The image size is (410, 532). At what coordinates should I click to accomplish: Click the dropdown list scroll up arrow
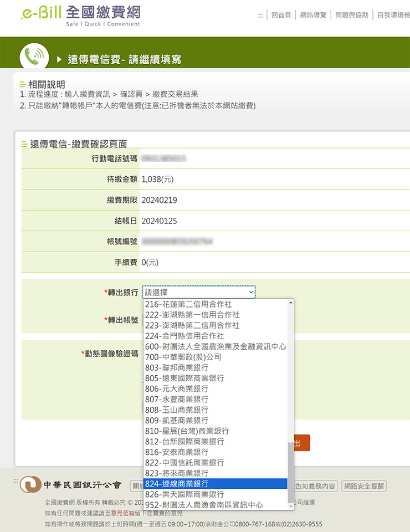(x=291, y=303)
